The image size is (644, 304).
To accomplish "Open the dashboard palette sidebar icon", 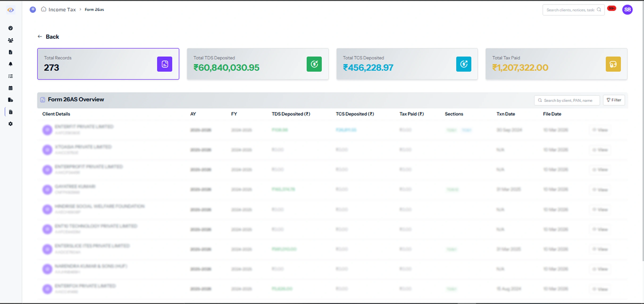I will click(11, 28).
